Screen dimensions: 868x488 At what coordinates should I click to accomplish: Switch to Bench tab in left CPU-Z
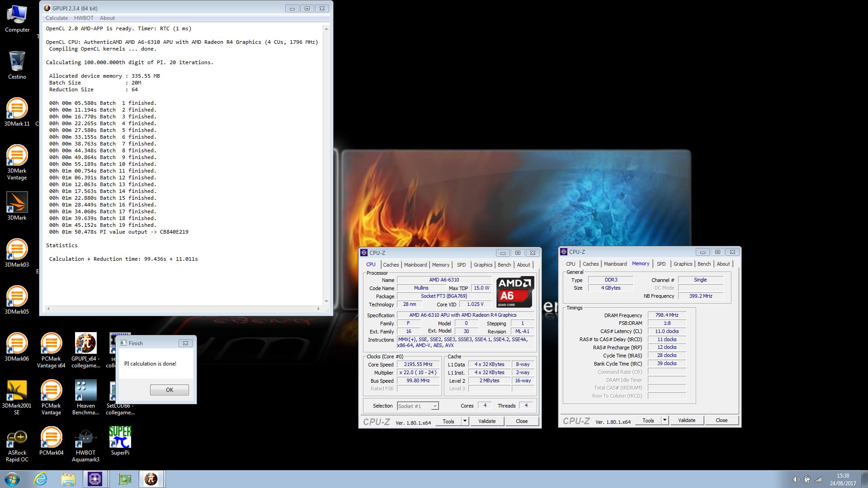pos(504,265)
